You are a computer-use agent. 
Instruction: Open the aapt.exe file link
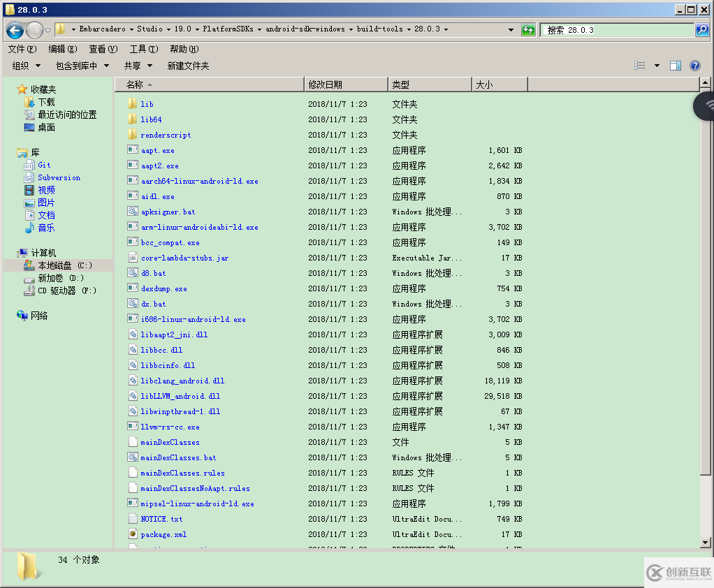(157, 150)
